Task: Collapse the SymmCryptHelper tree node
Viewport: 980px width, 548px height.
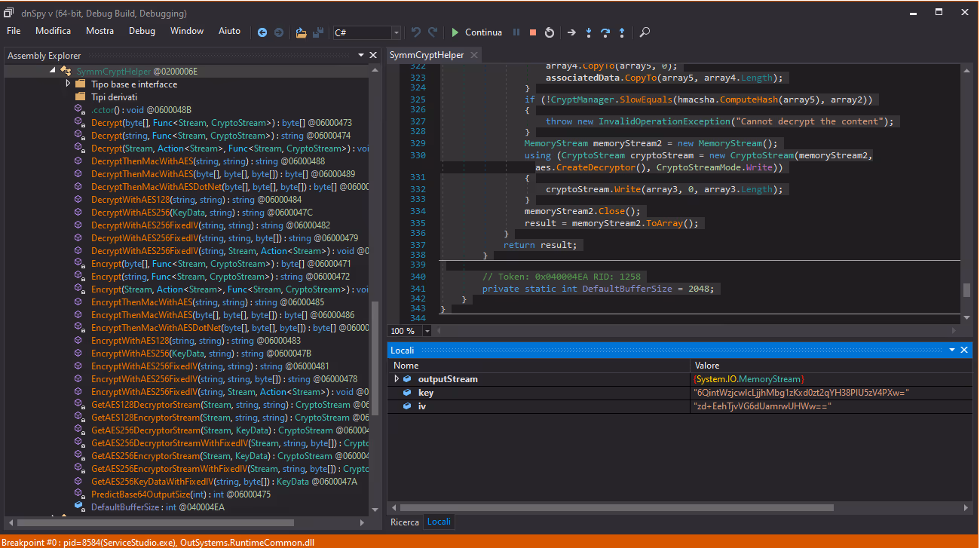Action: pos(52,71)
